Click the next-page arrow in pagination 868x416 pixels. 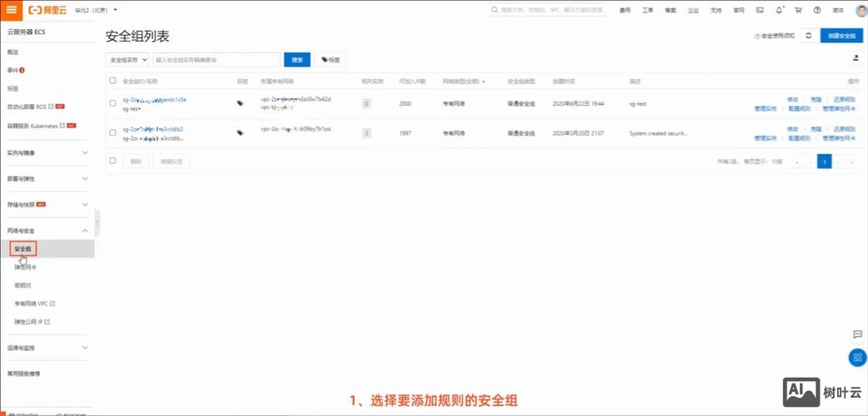click(x=839, y=161)
